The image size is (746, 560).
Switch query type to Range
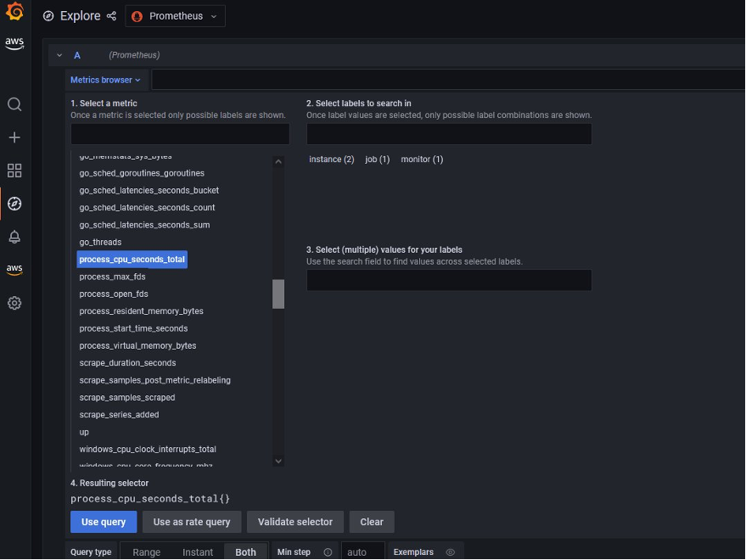[x=146, y=552]
